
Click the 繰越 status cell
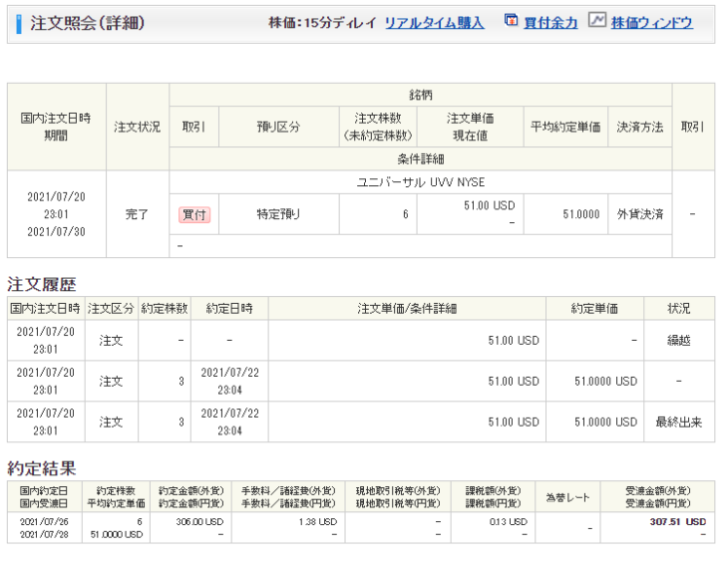(679, 340)
